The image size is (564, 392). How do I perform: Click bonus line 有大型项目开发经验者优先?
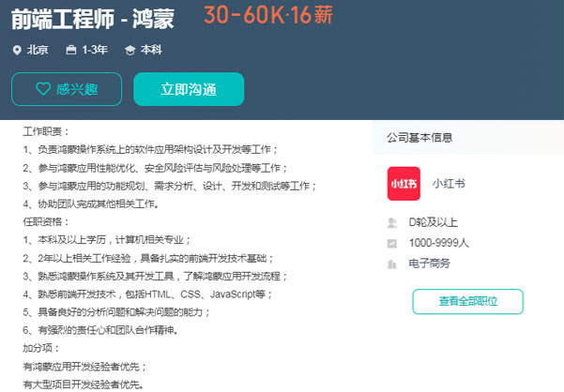click(x=84, y=384)
